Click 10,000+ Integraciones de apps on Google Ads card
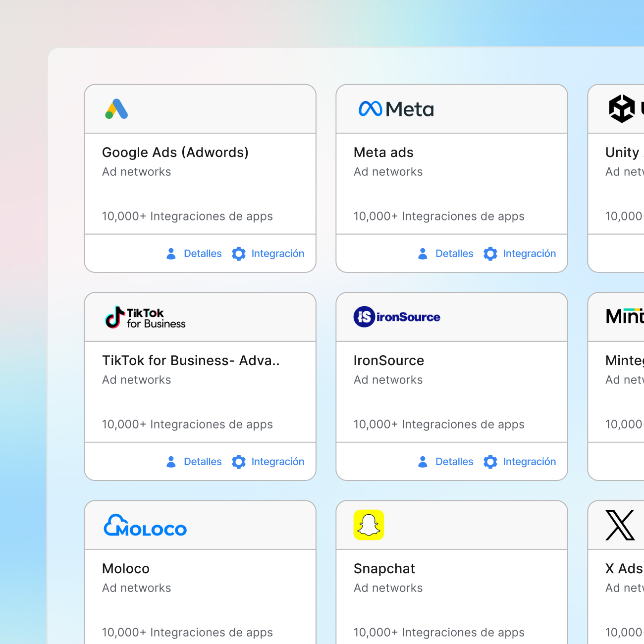This screenshot has width=644, height=644. tap(187, 216)
